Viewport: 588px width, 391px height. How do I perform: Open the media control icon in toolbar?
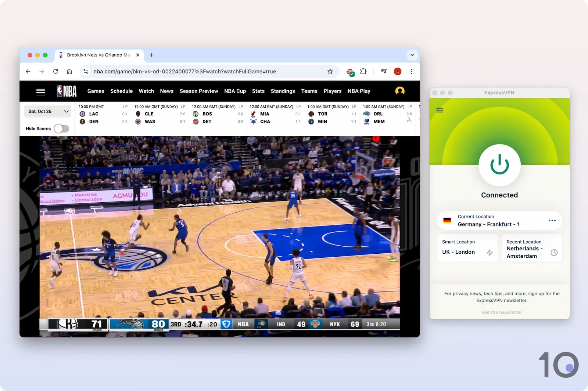384,71
